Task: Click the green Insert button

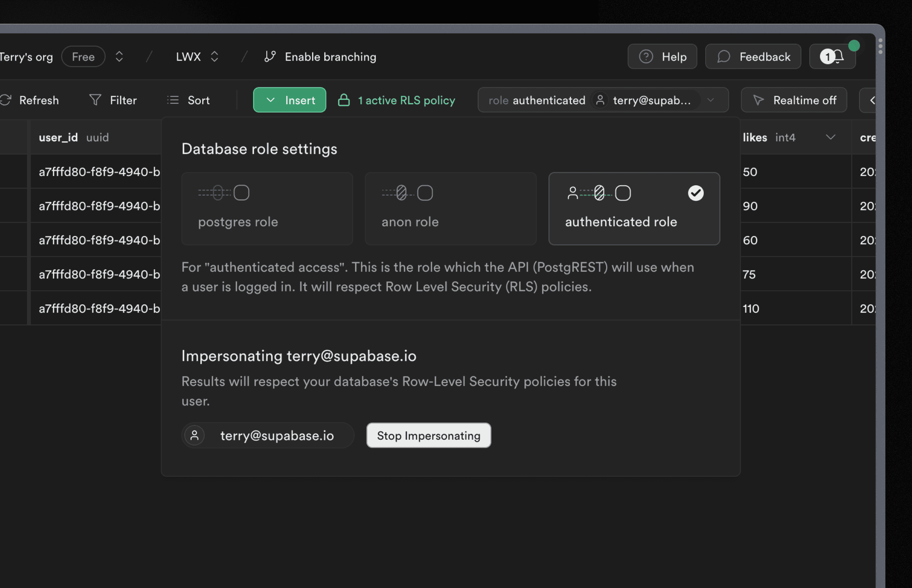Action: [x=289, y=100]
